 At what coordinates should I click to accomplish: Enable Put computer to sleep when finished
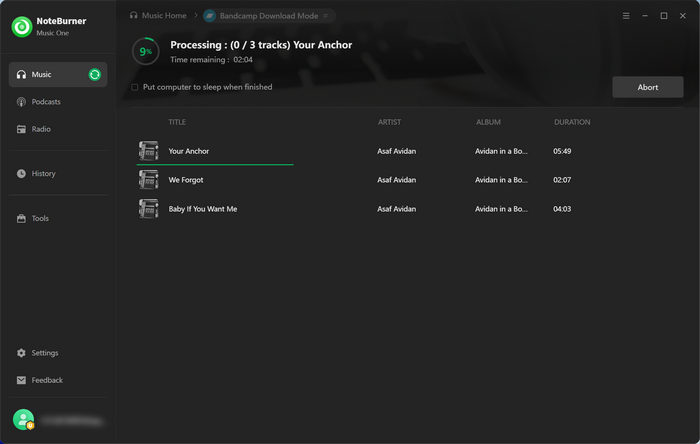(134, 87)
